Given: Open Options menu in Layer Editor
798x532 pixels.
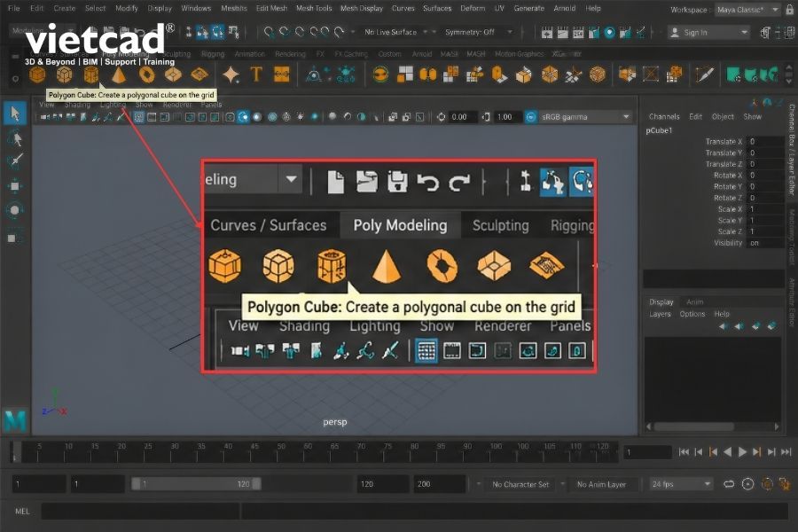Looking at the screenshot, I should tap(692, 314).
